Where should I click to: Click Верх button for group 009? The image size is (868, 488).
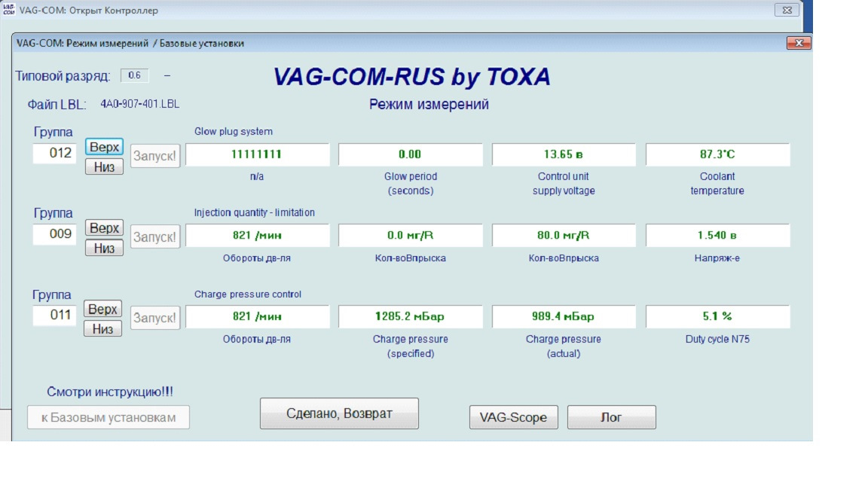click(104, 227)
